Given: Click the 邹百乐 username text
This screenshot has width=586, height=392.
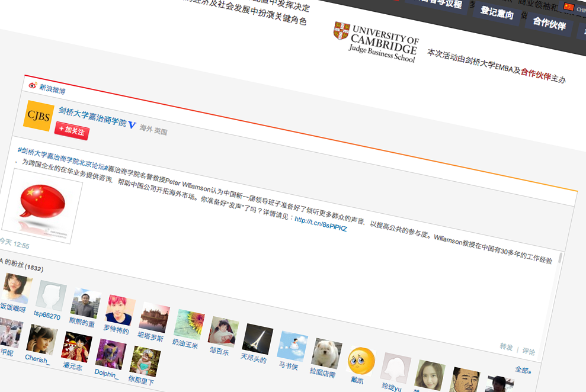Looking at the screenshot, I should pyautogui.click(x=219, y=351).
